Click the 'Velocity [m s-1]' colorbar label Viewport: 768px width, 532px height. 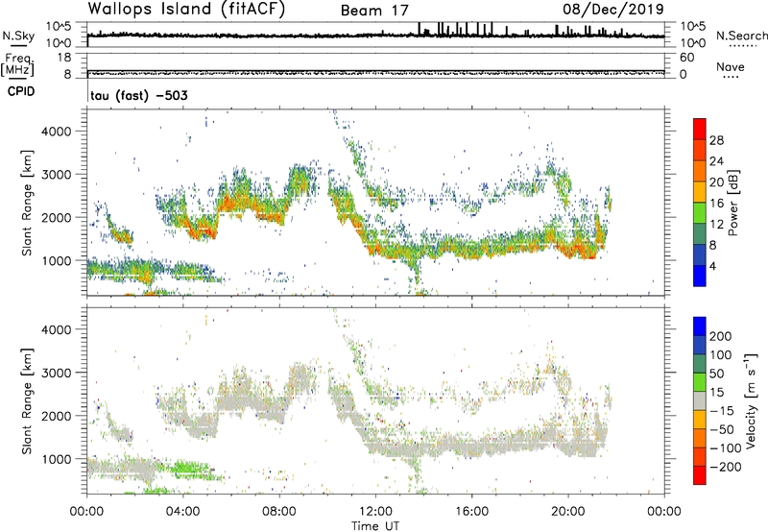751,400
